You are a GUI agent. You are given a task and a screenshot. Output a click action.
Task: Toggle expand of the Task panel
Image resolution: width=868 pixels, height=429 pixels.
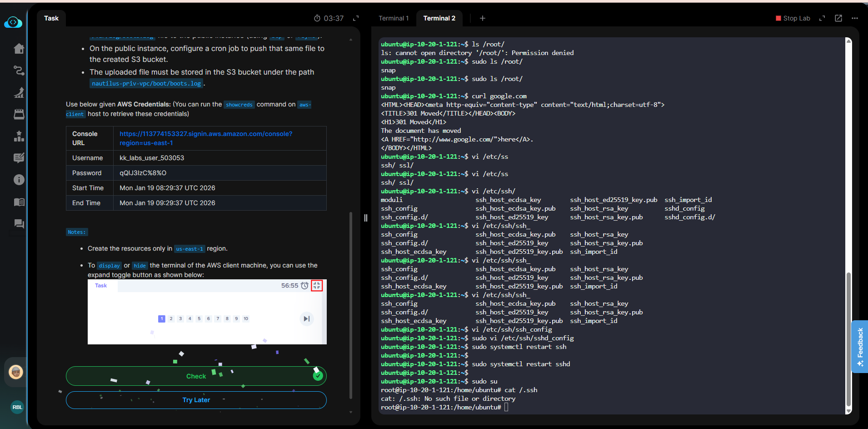tap(356, 18)
